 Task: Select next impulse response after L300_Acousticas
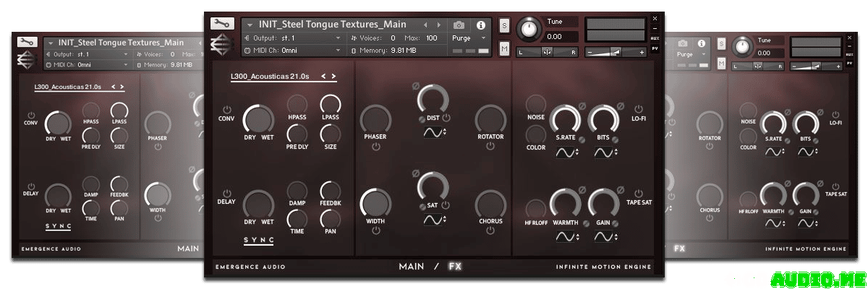pos(334,76)
